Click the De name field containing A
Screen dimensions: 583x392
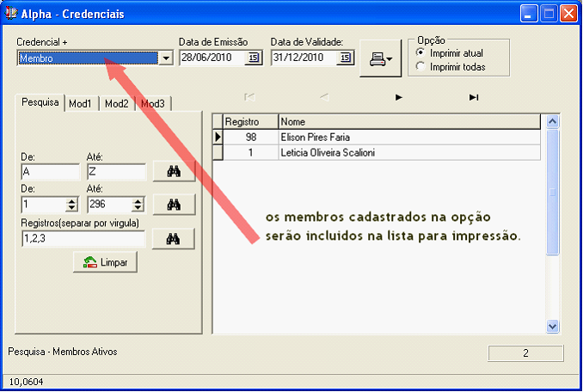(51, 172)
